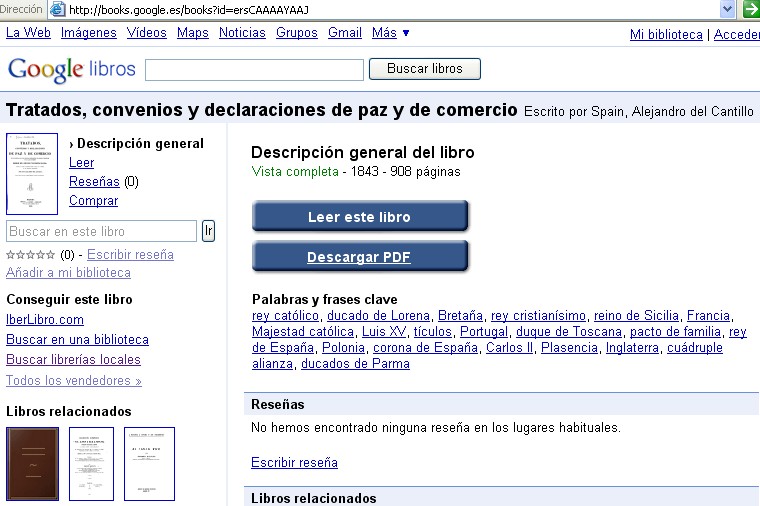Go to Gmail
760x506 pixels.
(345, 32)
